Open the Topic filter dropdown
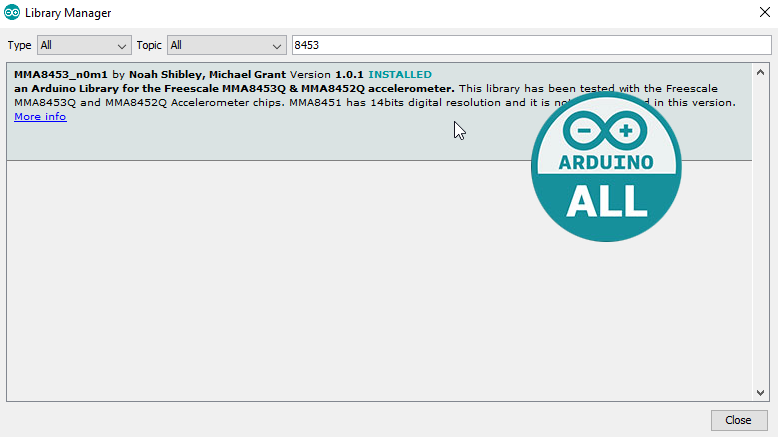This screenshot has width=778, height=437. 226,45
